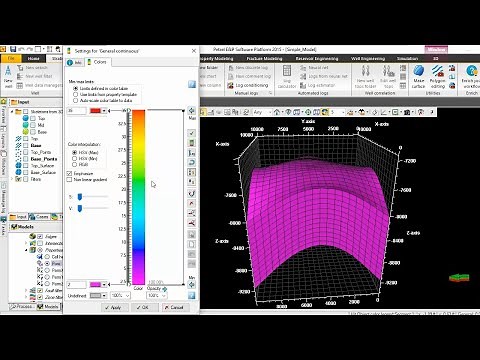The width and height of the screenshot is (480, 360).
Task: Collapse the Properties node in Models tree
Action: click(x=26, y=250)
